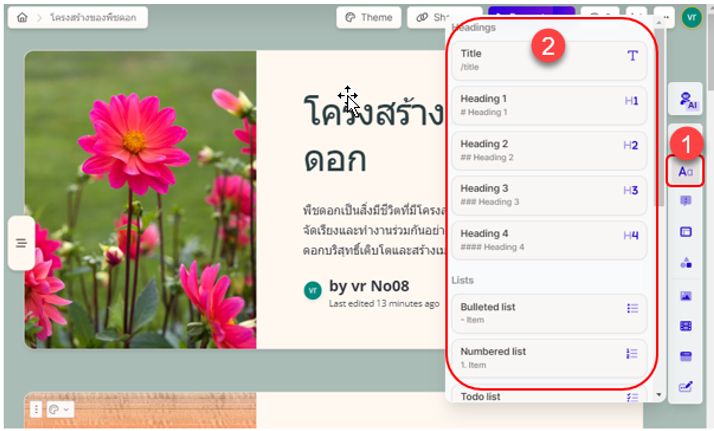Open the Callout boxes sidebar icon
This screenshot has height=431, width=714.
685,201
